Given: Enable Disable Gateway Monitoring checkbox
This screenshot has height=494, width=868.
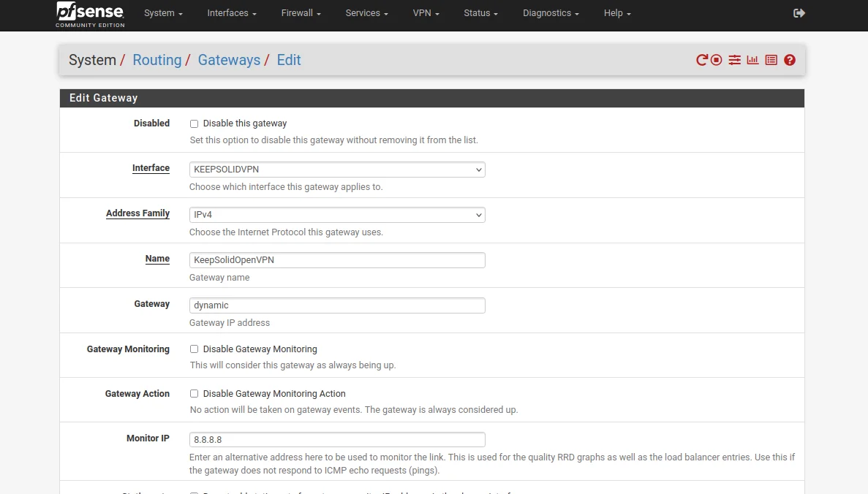Looking at the screenshot, I should [x=195, y=350].
